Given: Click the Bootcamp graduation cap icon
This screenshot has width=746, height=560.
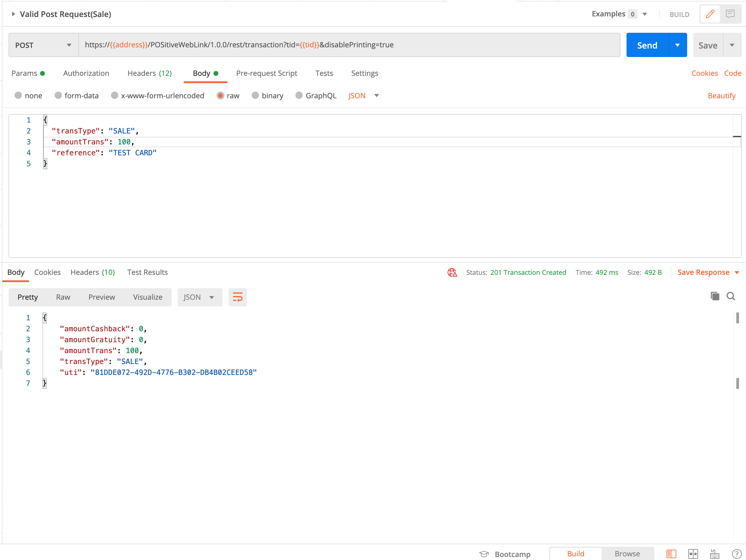Looking at the screenshot, I should point(484,554).
